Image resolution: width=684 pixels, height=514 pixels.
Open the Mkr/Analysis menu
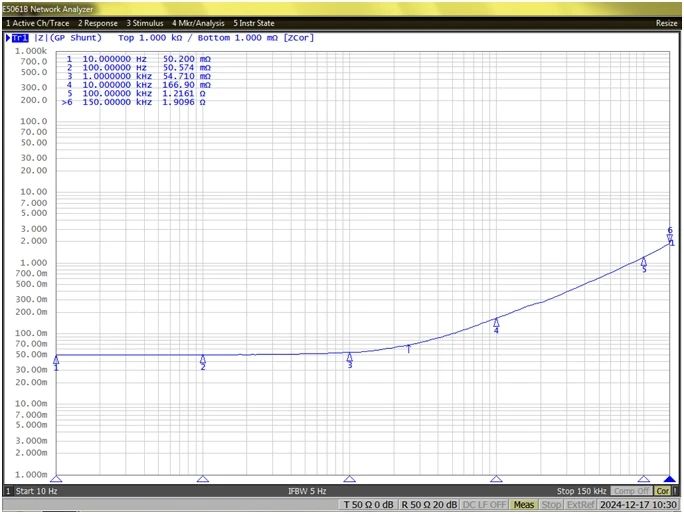click(198, 22)
